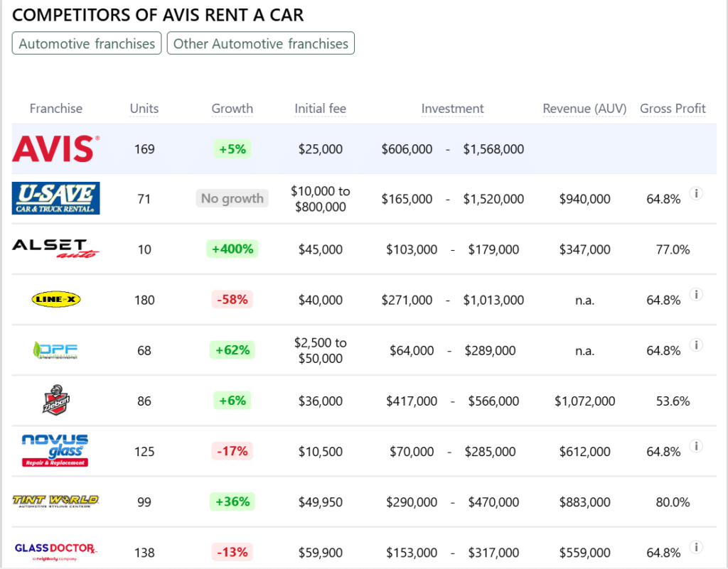Click the 169 units value
This screenshot has height=569, width=728.
pyautogui.click(x=144, y=149)
